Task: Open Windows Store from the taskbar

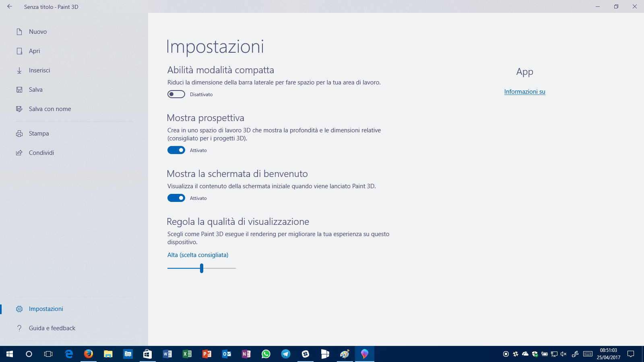Action: (148, 354)
